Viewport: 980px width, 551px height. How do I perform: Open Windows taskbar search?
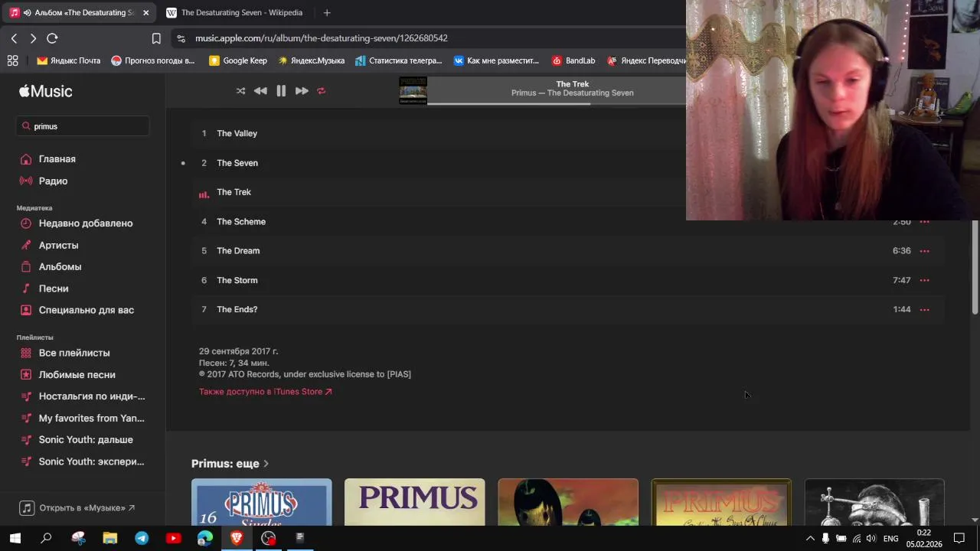click(46, 538)
